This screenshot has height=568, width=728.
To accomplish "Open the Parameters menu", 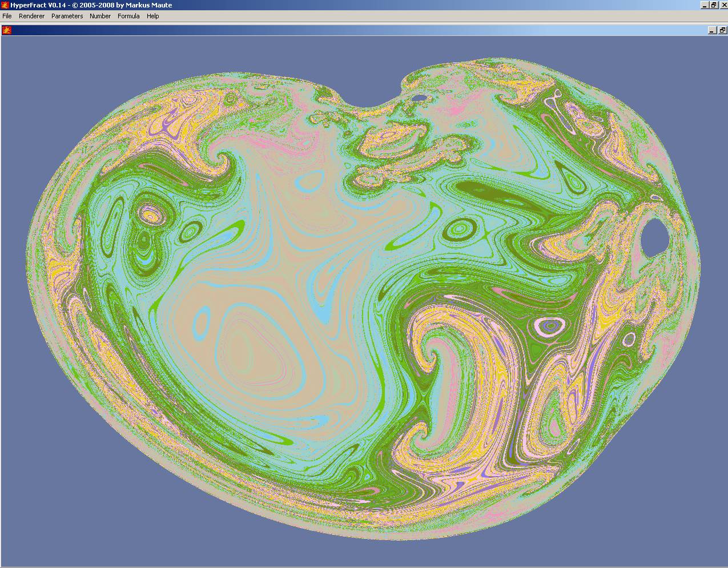I will point(67,16).
